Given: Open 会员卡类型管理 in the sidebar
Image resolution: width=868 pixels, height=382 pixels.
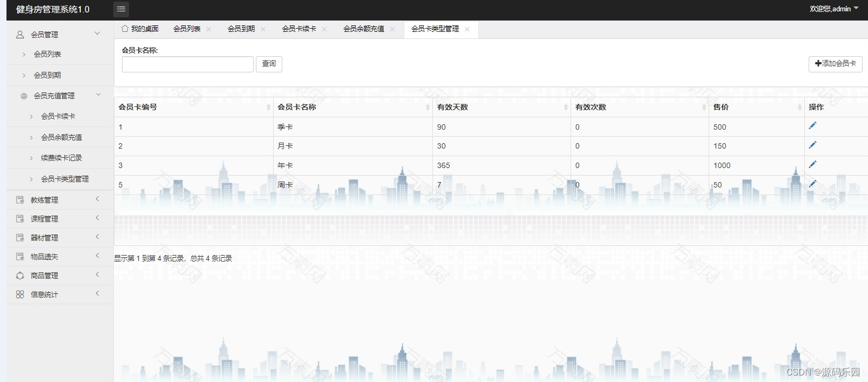Looking at the screenshot, I should tap(65, 179).
